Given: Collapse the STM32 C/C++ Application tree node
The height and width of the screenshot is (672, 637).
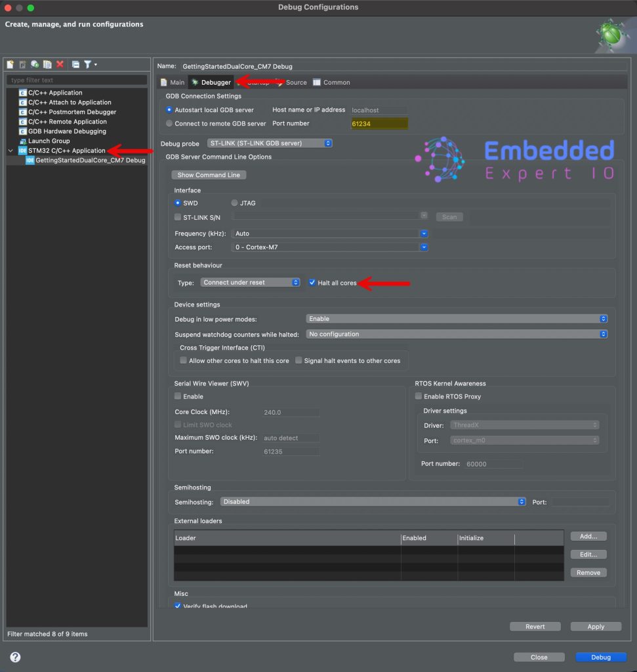Looking at the screenshot, I should (10, 151).
